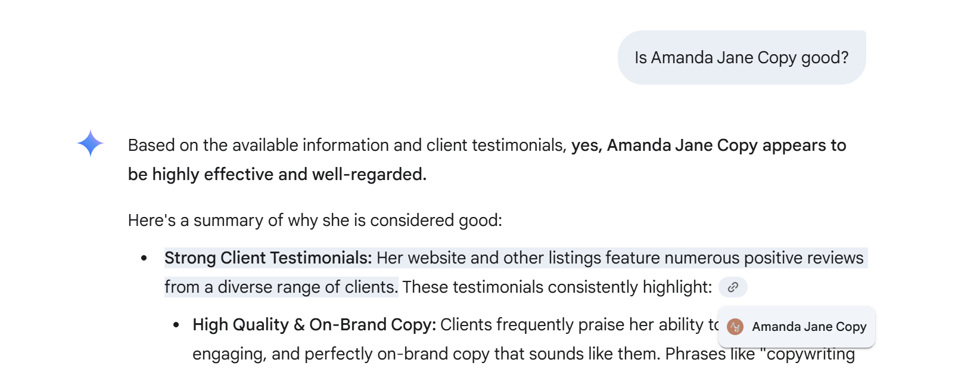The height and width of the screenshot is (375, 980).
Task: Click the first bullet point marker
Action: (145, 258)
